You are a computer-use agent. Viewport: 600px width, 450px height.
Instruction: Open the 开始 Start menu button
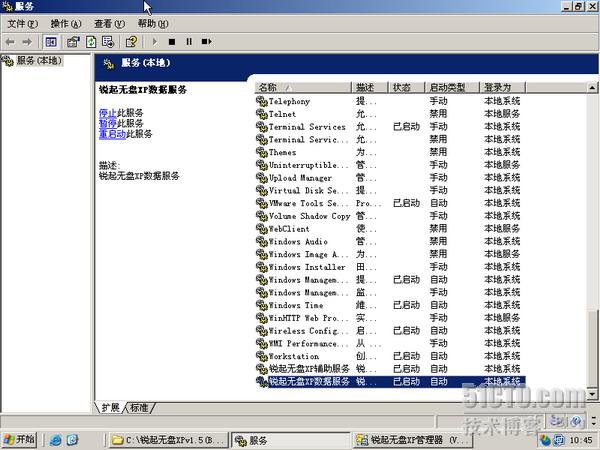pos(19,440)
